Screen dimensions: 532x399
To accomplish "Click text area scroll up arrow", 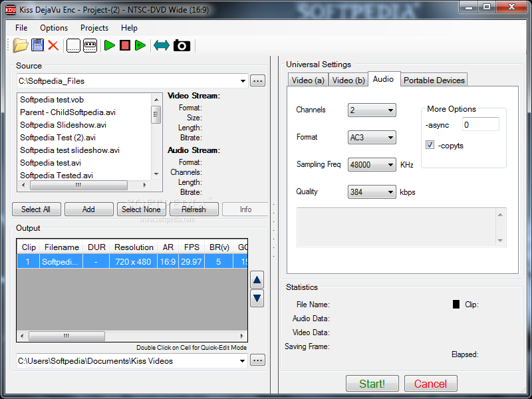I will [500, 215].
